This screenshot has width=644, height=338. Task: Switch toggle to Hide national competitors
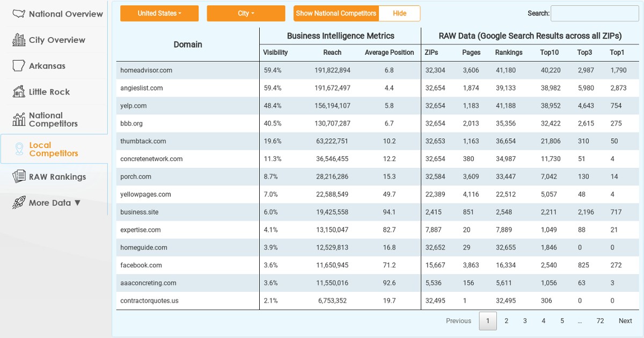tap(399, 13)
